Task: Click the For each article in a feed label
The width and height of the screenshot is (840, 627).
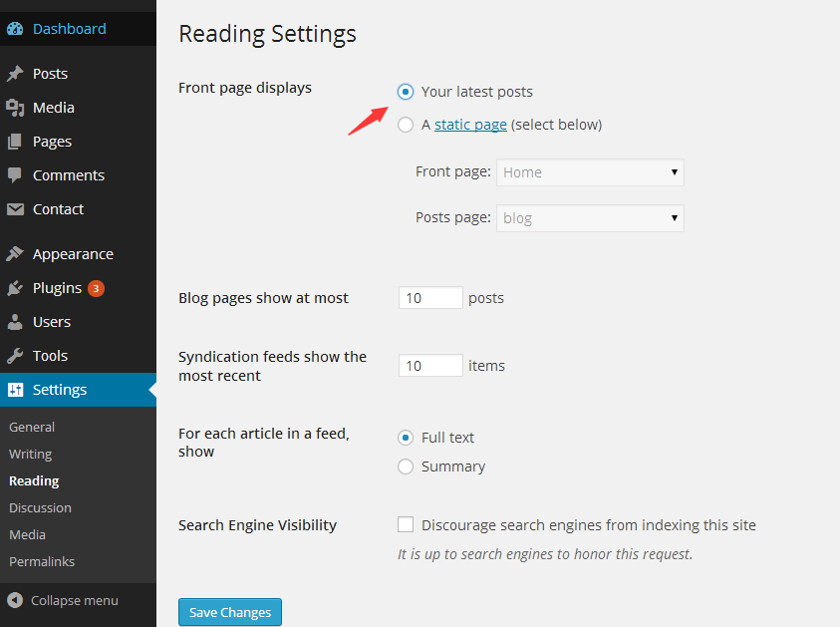Action: [x=264, y=443]
